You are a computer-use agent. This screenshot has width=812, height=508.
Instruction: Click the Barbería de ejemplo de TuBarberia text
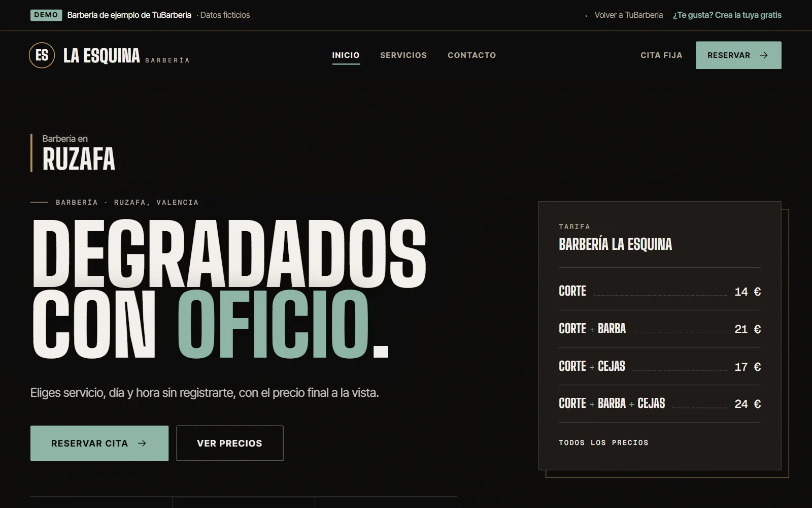pyautogui.click(x=129, y=15)
